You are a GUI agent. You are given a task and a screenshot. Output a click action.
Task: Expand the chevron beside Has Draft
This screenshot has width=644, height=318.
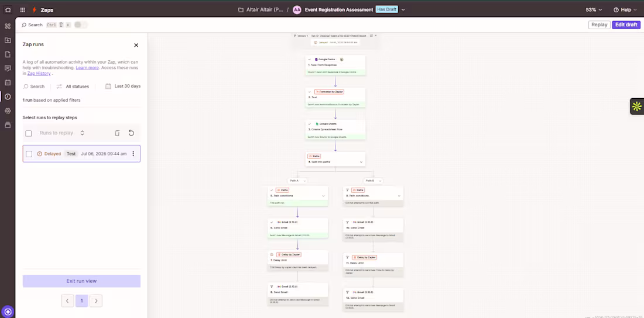tap(403, 10)
